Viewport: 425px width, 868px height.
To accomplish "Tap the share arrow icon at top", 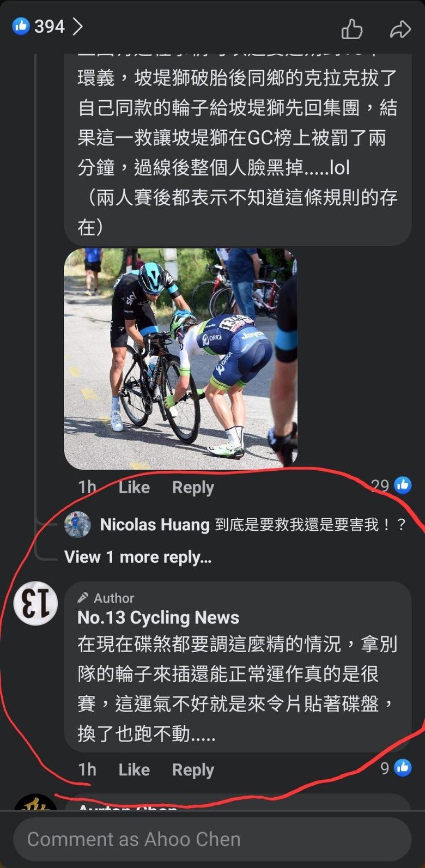I will [x=400, y=29].
